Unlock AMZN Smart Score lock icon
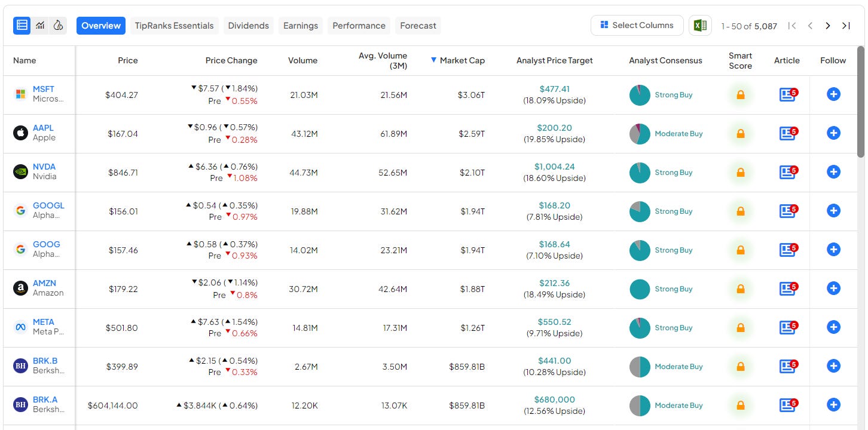 pos(740,289)
